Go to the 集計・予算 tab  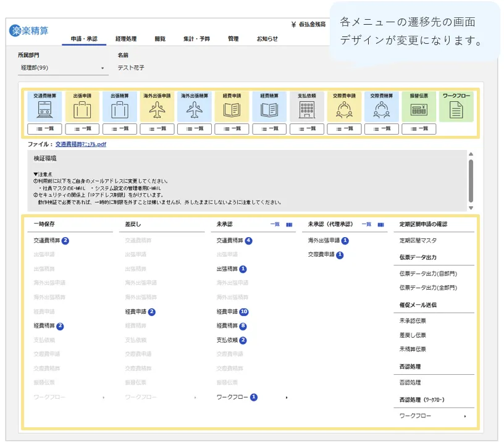click(x=196, y=39)
